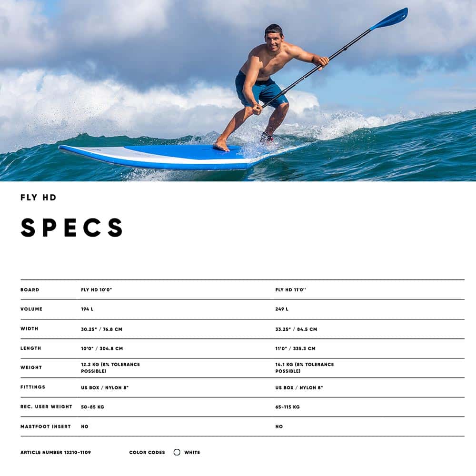Click the 33.25" / 84.5 CM width value

296,329
